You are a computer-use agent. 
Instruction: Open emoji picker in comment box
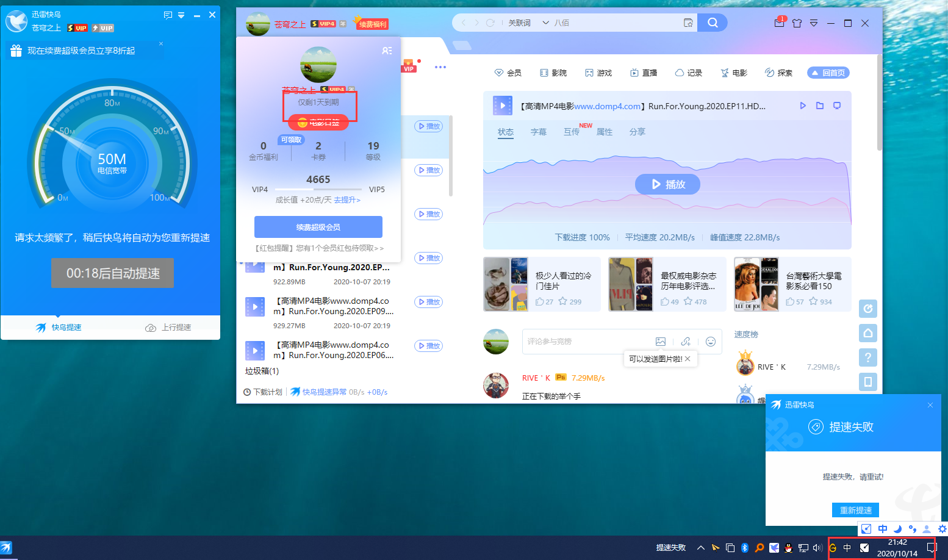point(710,342)
